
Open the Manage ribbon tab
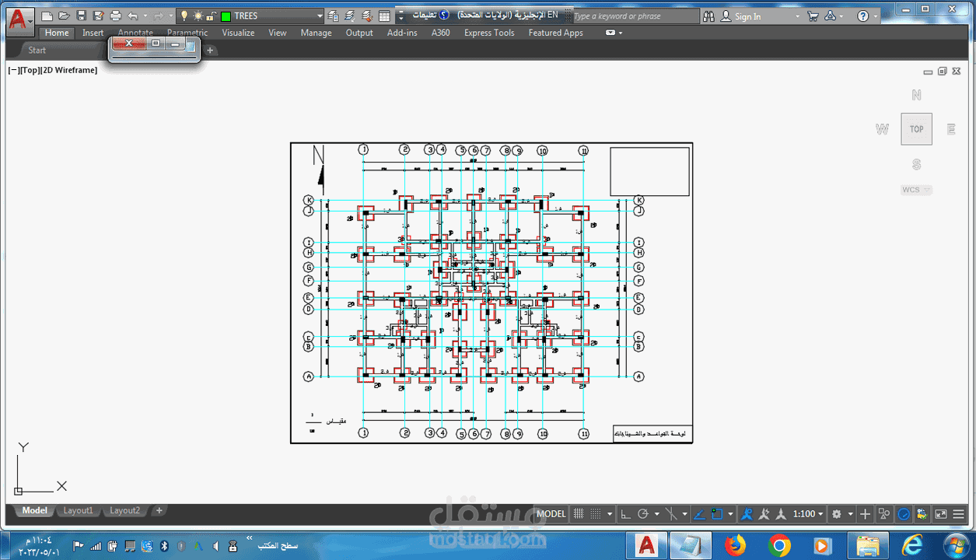tap(316, 33)
